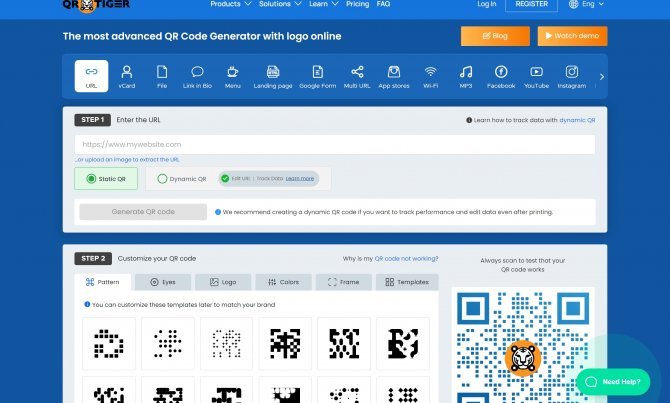The height and width of the screenshot is (403, 670).
Task: Open the Learn more link
Action: point(300,179)
